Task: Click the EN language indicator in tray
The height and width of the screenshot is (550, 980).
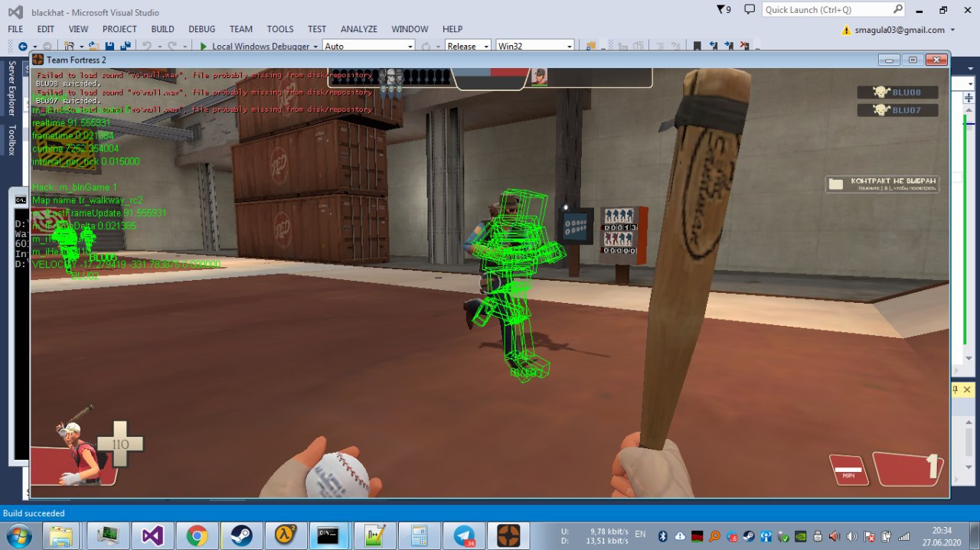Action: 641,535
